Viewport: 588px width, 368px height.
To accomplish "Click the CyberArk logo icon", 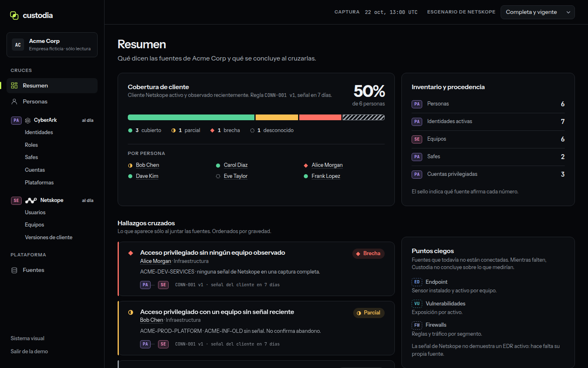I will click(28, 120).
